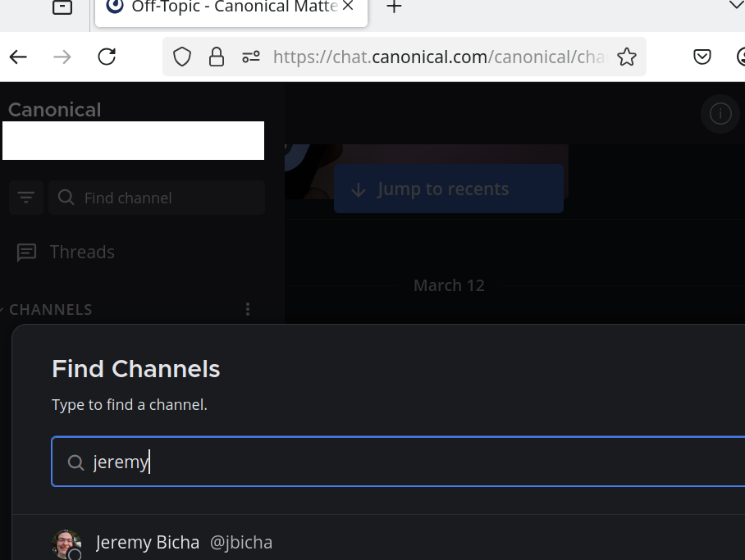Select Jeremy Bicha @jbicha result
Image resolution: width=745 pixels, height=560 pixels.
378,543
